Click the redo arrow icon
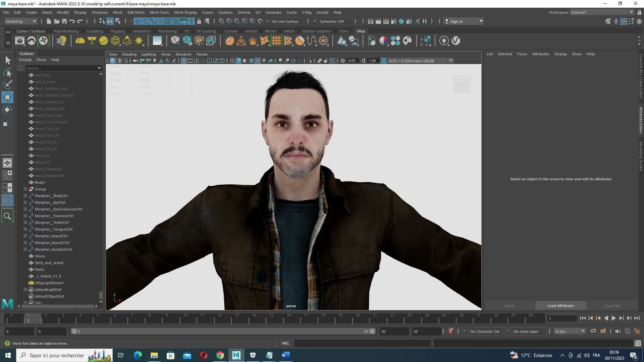 pos(80,21)
